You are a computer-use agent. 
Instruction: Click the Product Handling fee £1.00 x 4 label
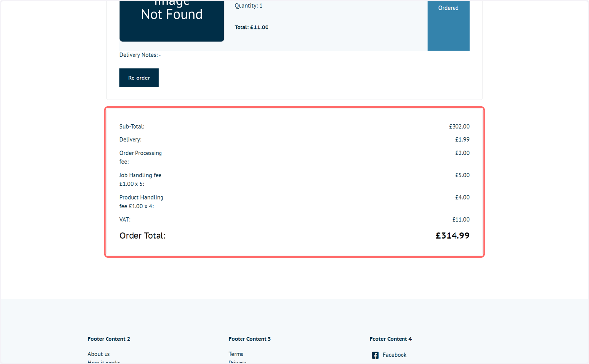click(141, 202)
